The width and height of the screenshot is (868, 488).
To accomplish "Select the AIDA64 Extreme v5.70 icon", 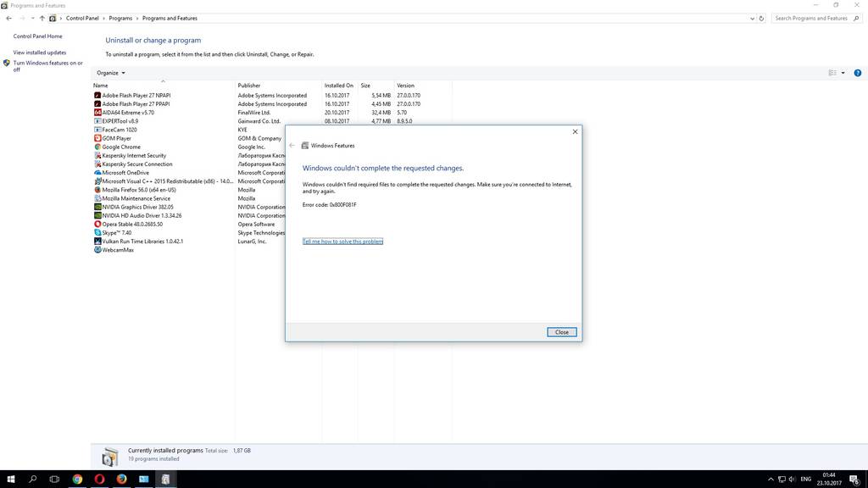I will click(x=97, y=113).
